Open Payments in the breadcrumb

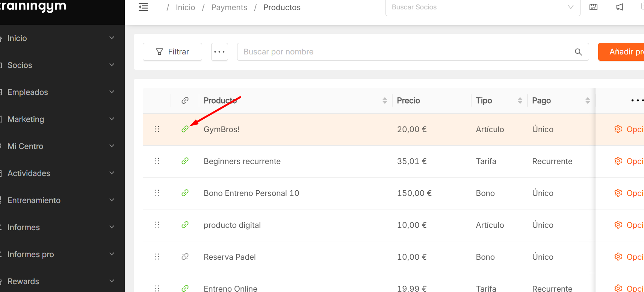[229, 8]
